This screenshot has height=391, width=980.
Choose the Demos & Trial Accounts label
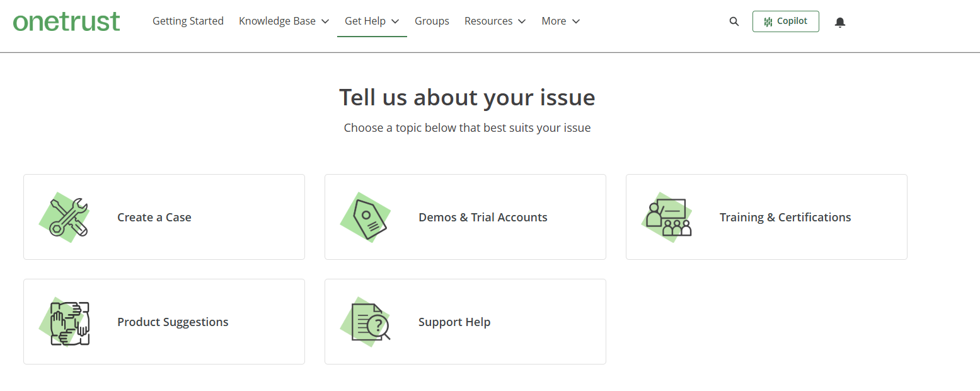pyautogui.click(x=483, y=218)
